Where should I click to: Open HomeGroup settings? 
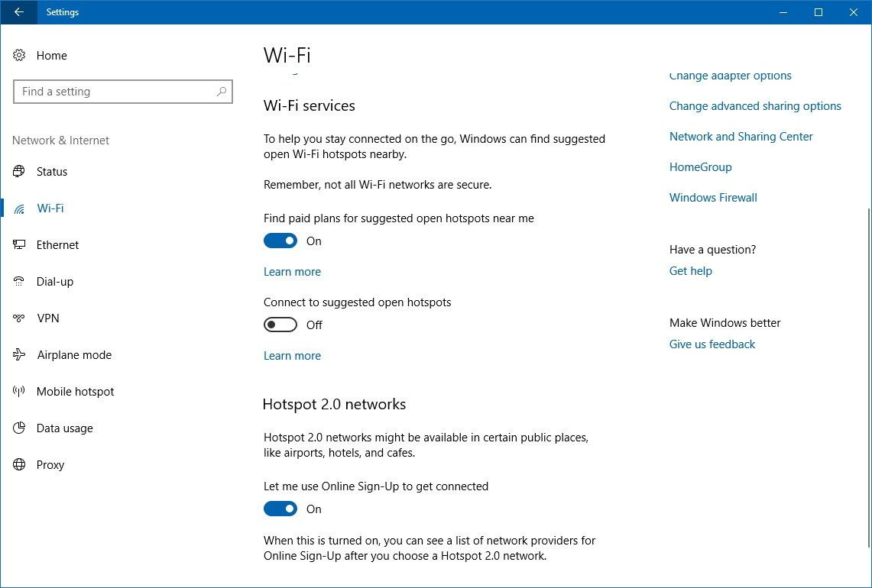(x=700, y=166)
